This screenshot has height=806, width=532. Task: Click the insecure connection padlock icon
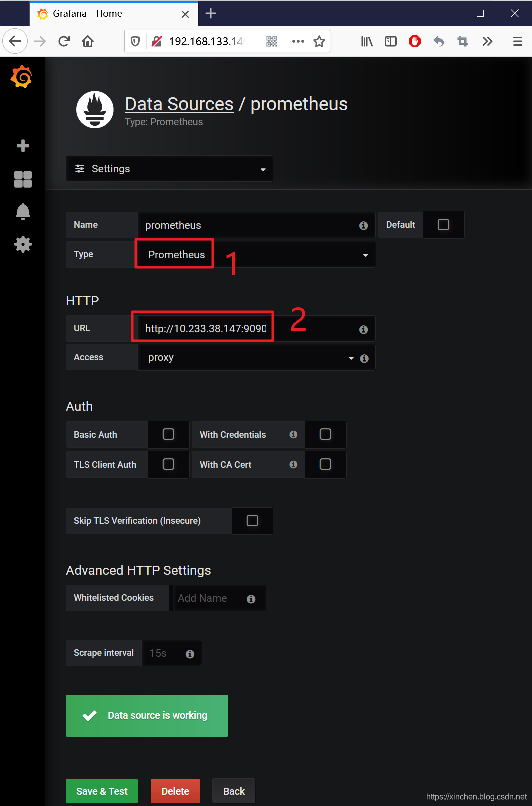tap(157, 41)
